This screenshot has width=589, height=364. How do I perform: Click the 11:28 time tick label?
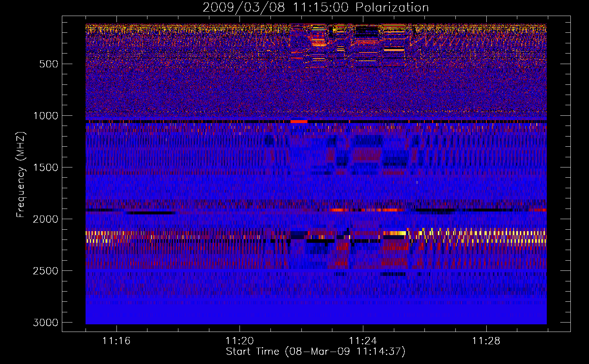coord(486,341)
